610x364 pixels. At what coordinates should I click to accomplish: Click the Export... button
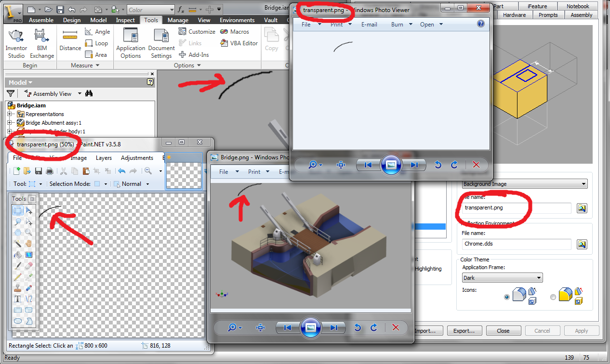(464, 331)
